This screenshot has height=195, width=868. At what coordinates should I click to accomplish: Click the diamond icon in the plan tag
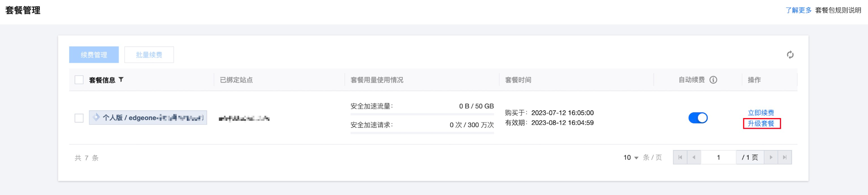[96, 117]
